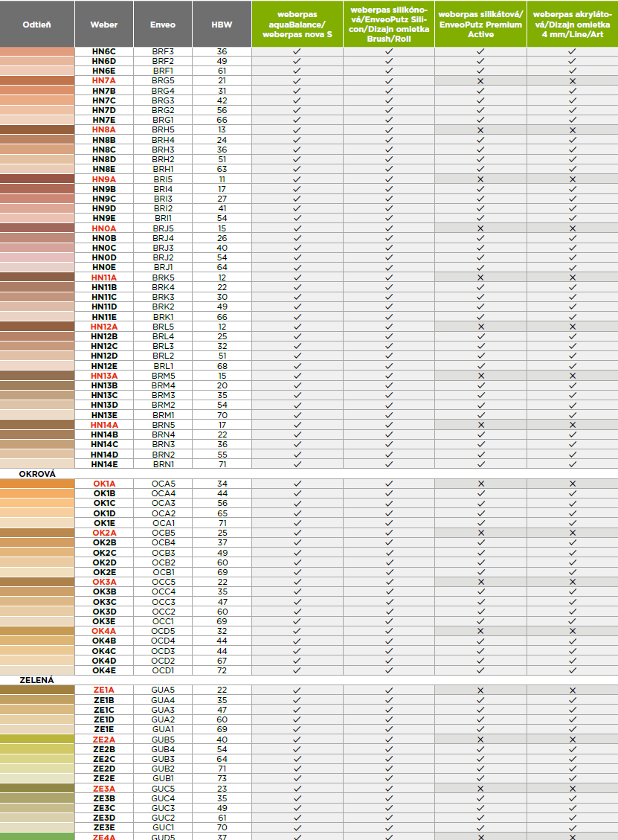Screen dimensions: 618x840
Task: Click the red HN8A shade code
Action: coord(104,129)
